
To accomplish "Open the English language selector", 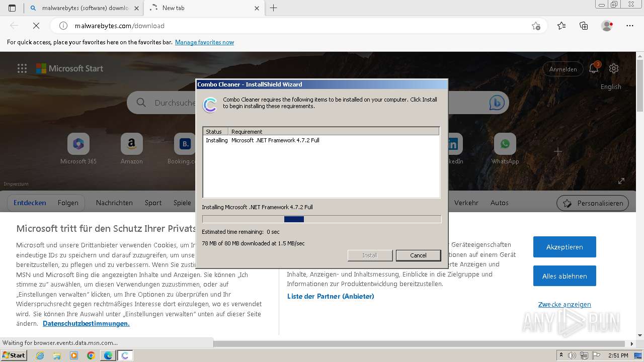I will pos(611,86).
